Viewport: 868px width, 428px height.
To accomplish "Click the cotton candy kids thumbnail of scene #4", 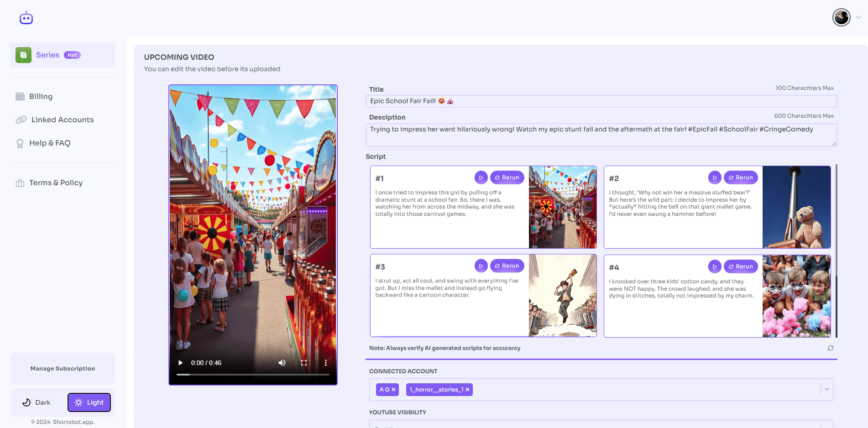I will (x=796, y=296).
